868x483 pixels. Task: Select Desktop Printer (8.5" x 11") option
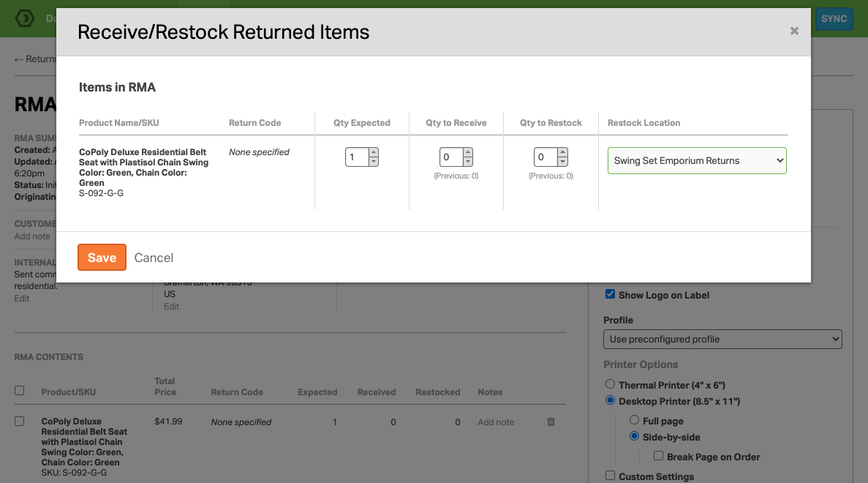610,400
